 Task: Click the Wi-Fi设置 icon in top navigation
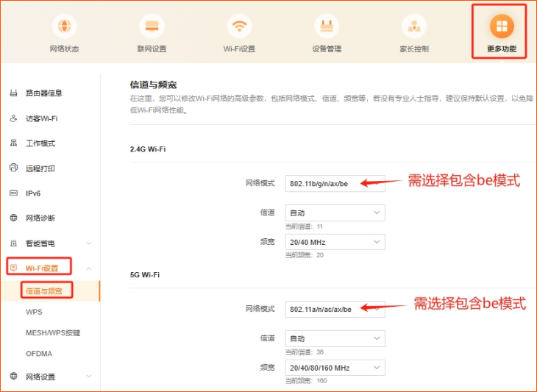click(x=239, y=26)
